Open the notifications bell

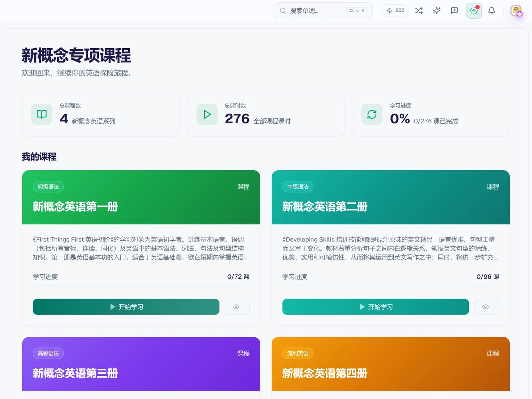point(491,11)
